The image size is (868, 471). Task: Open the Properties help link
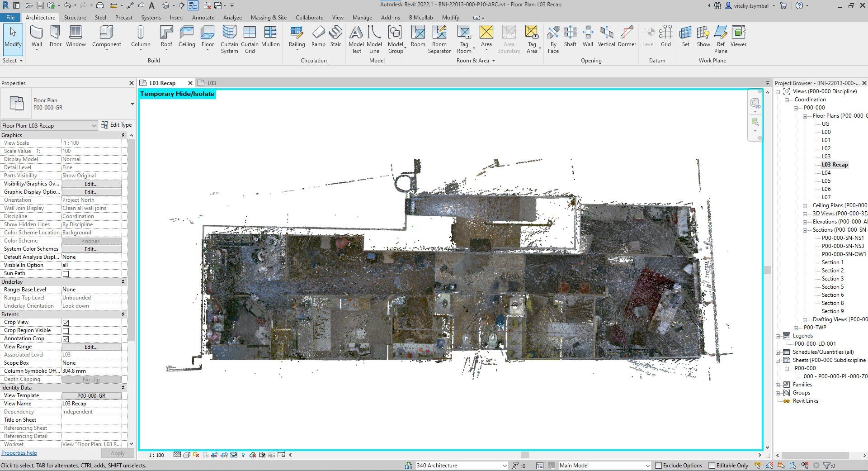click(19, 453)
